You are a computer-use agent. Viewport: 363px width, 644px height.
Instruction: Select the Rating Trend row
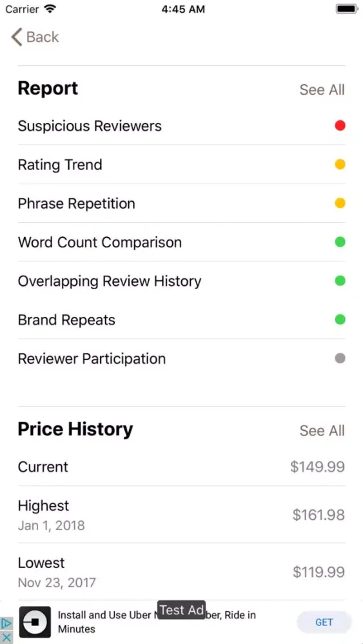pyautogui.click(x=181, y=164)
